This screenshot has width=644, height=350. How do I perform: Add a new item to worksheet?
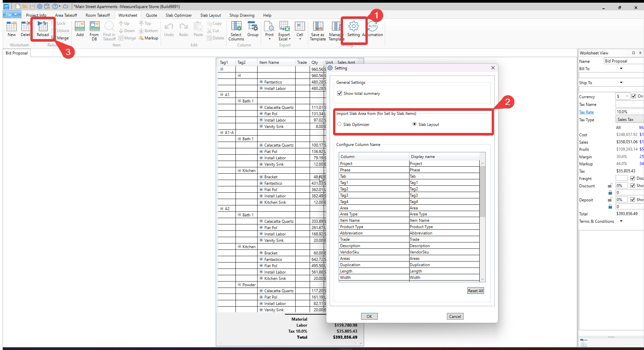80,29
